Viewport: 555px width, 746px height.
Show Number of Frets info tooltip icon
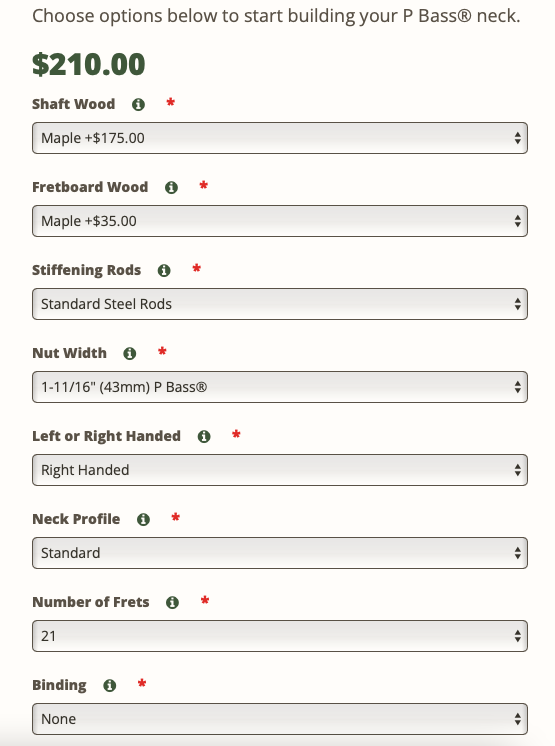click(172, 602)
